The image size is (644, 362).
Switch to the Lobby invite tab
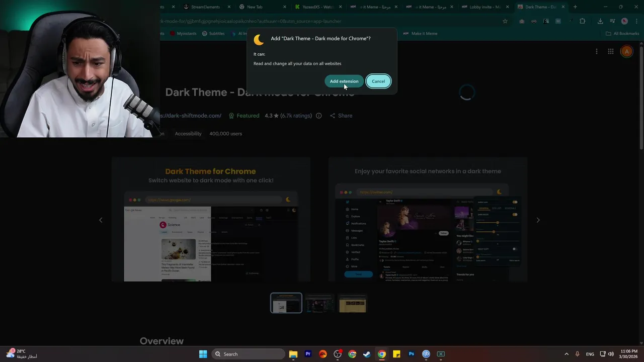coord(485,7)
